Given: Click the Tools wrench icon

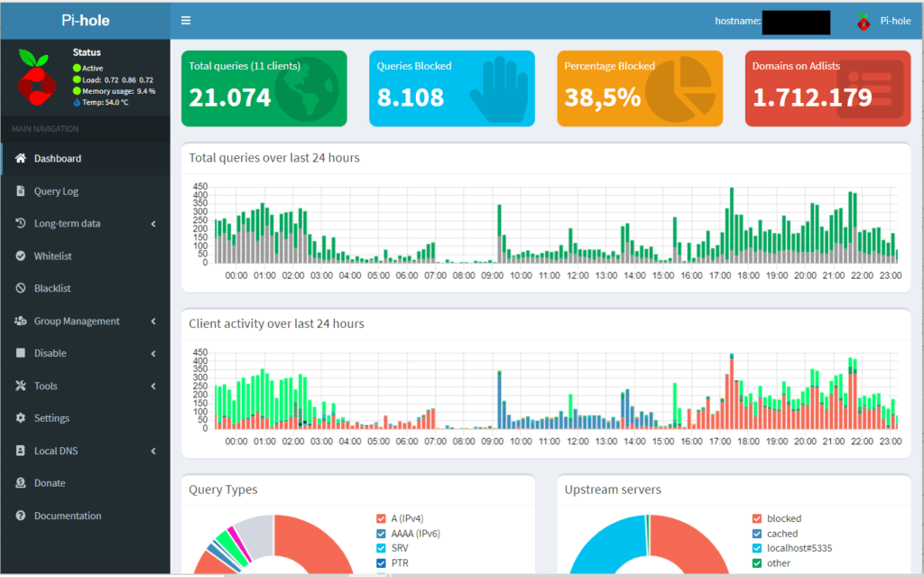Looking at the screenshot, I should tap(21, 386).
